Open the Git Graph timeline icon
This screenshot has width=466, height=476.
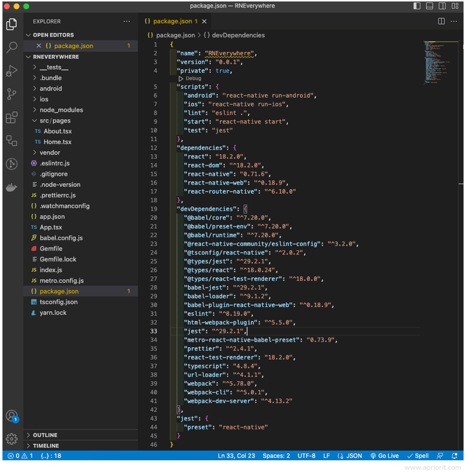tap(12, 164)
